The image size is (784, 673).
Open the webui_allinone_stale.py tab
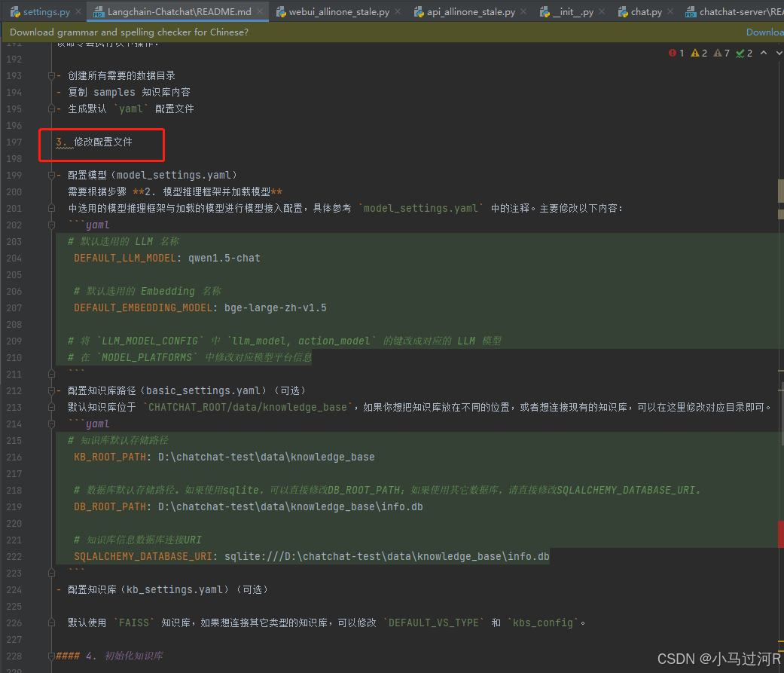pos(339,11)
